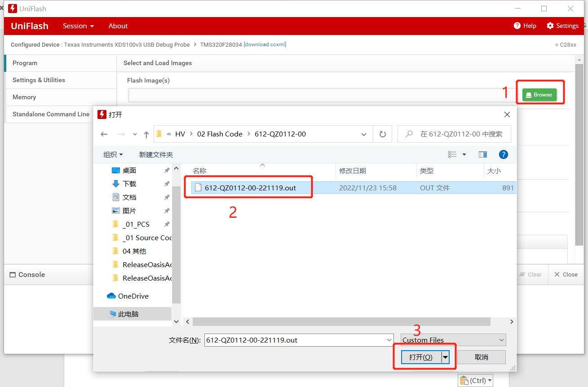Clear the Console output
Screen dimensions: 588x387
[x=530, y=274]
